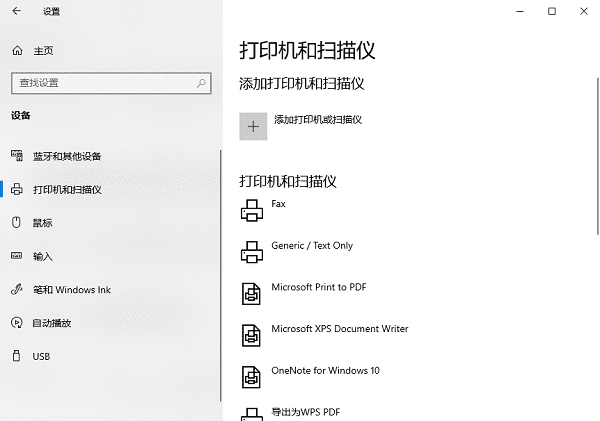Click the plus icon to add a printer
The height and width of the screenshot is (421, 600).
click(253, 126)
